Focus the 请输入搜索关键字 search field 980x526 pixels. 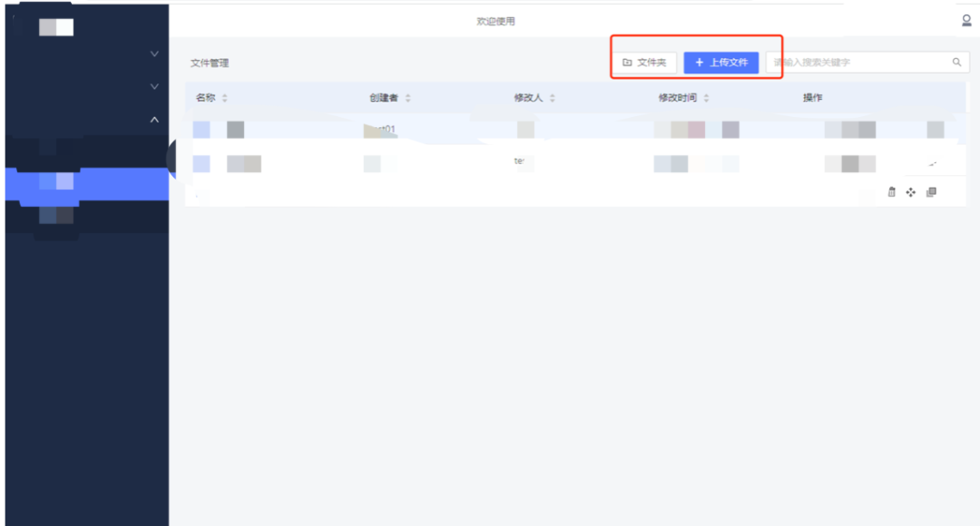click(x=867, y=63)
